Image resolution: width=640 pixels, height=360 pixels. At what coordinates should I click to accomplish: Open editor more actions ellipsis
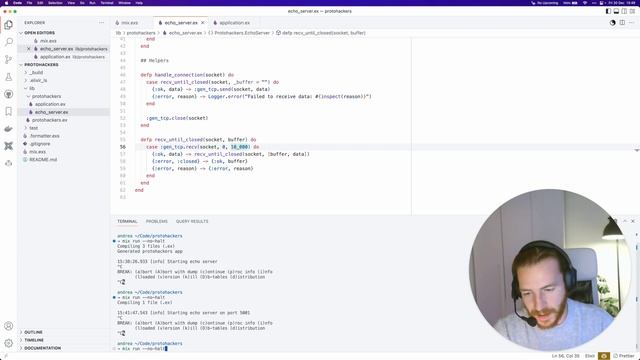[631, 23]
